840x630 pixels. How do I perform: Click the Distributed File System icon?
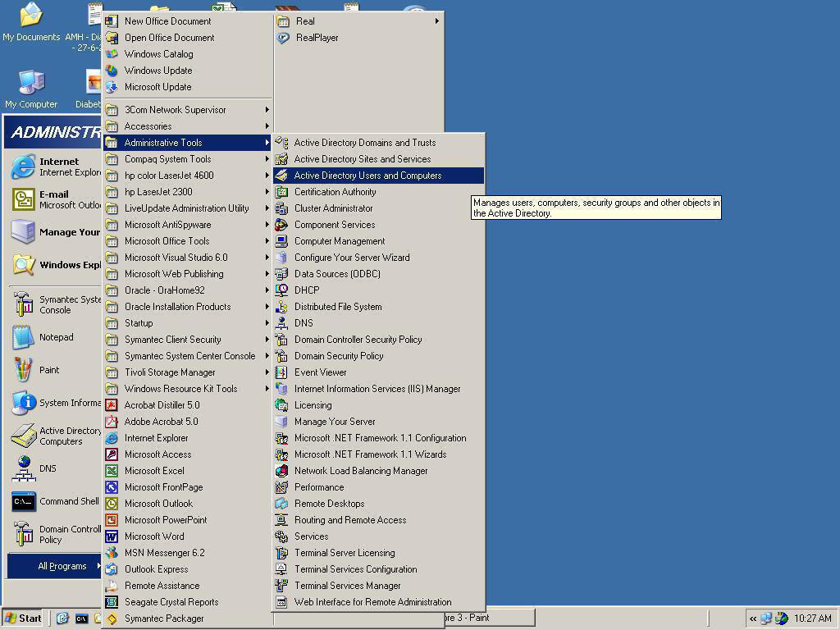[x=281, y=307]
